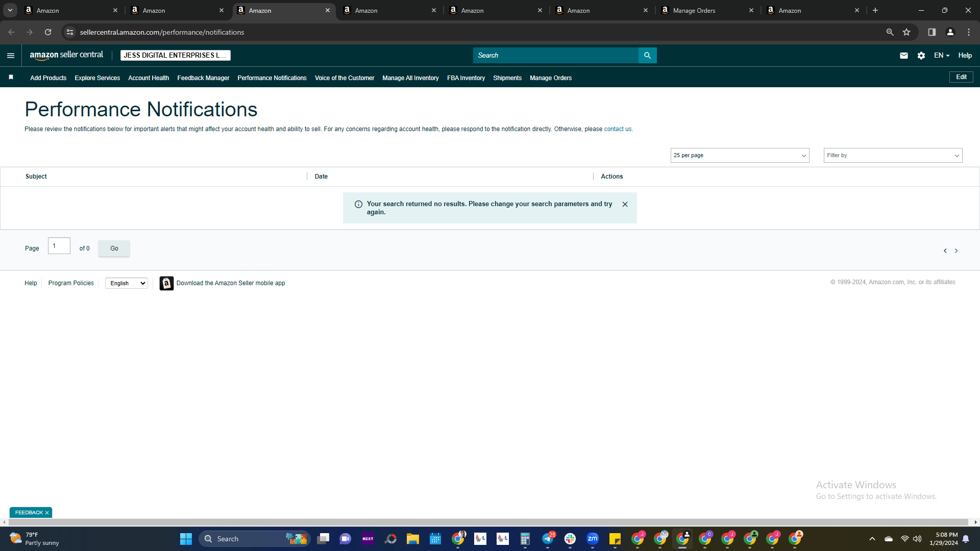Open the Help link in the header
Viewport: 980px width, 551px height.
click(965, 56)
